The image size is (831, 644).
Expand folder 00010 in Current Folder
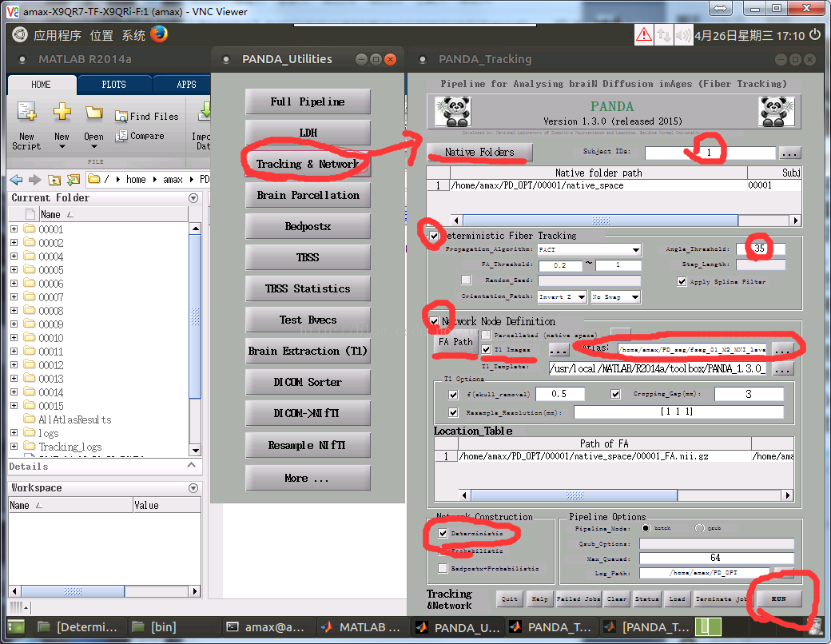click(14, 338)
